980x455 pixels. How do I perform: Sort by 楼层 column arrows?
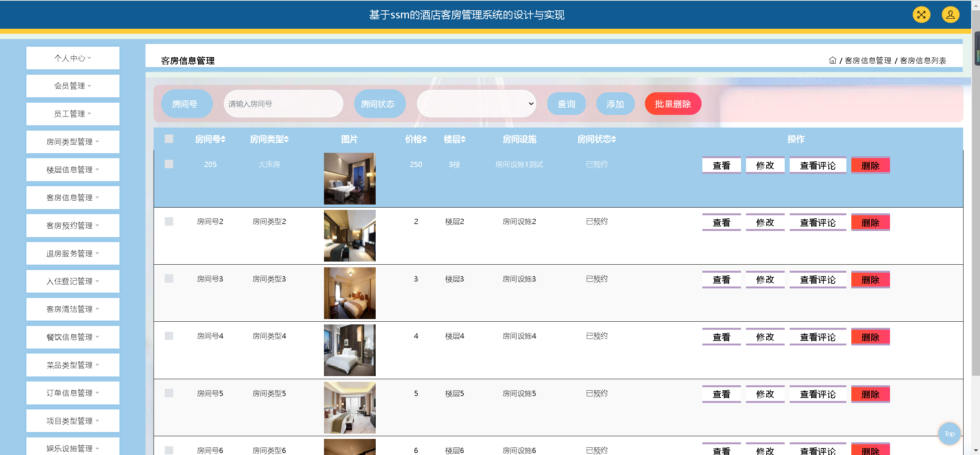[463, 139]
